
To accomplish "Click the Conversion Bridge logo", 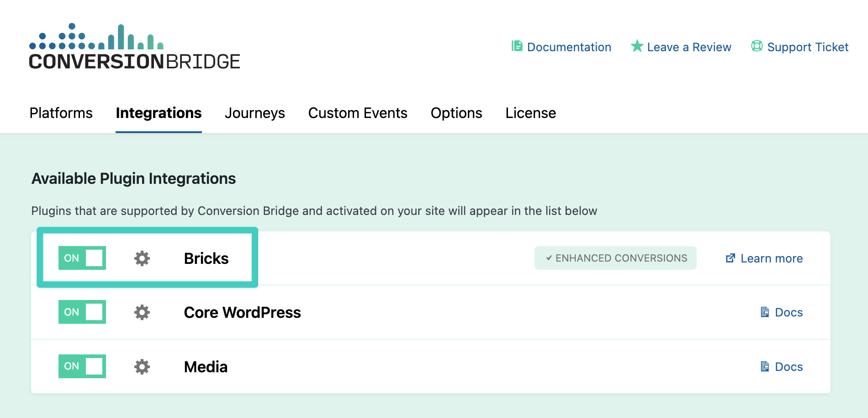I will pyautogui.click(x=134, y=47).
